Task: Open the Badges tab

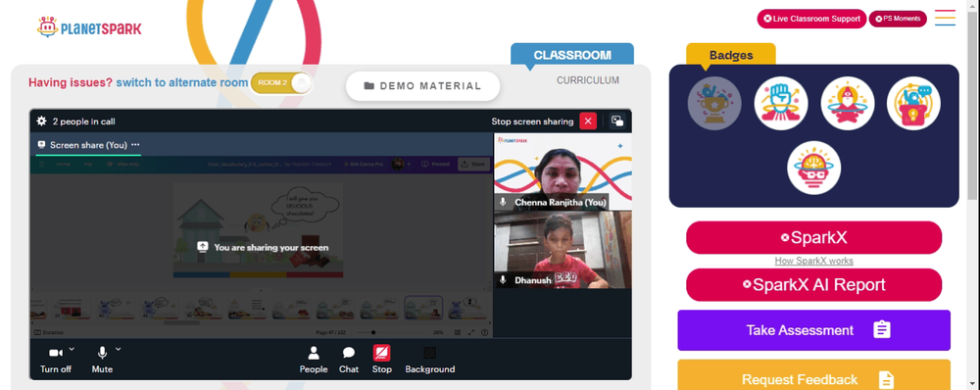Action: [x=731, y=55]
